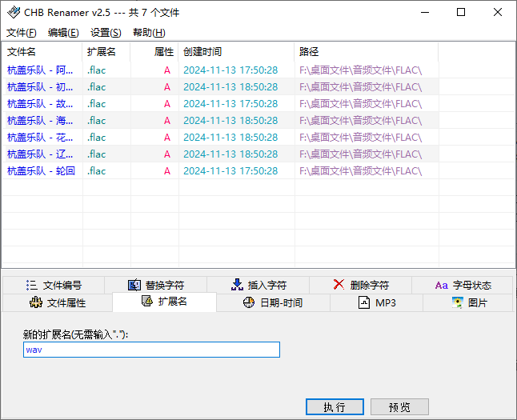This screenshot has height=420, width=517.
Task: Click the 日期-时间 clock icon
Action: [x=249, y=302]
